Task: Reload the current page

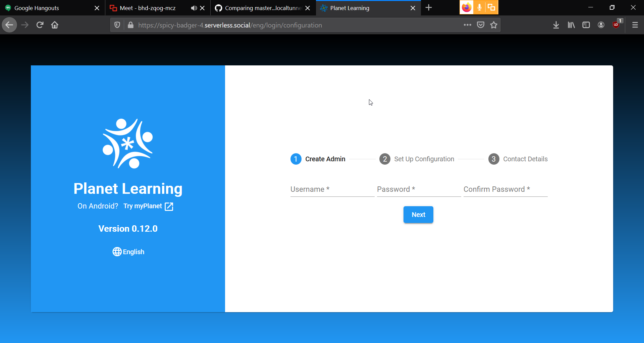Action: pos(40,25)
